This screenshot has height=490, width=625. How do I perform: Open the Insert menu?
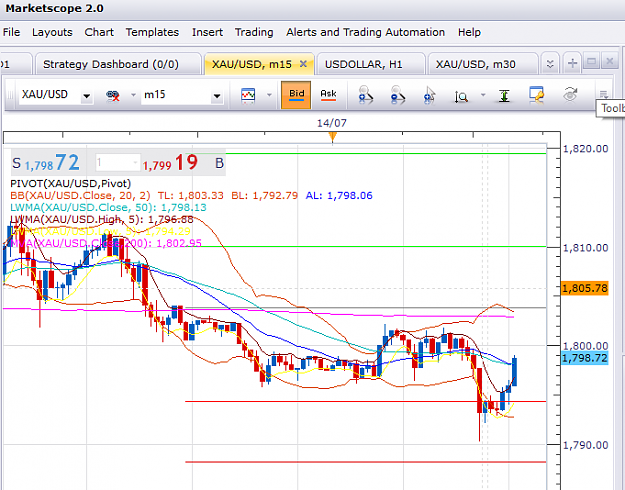[x=207, y=32]
